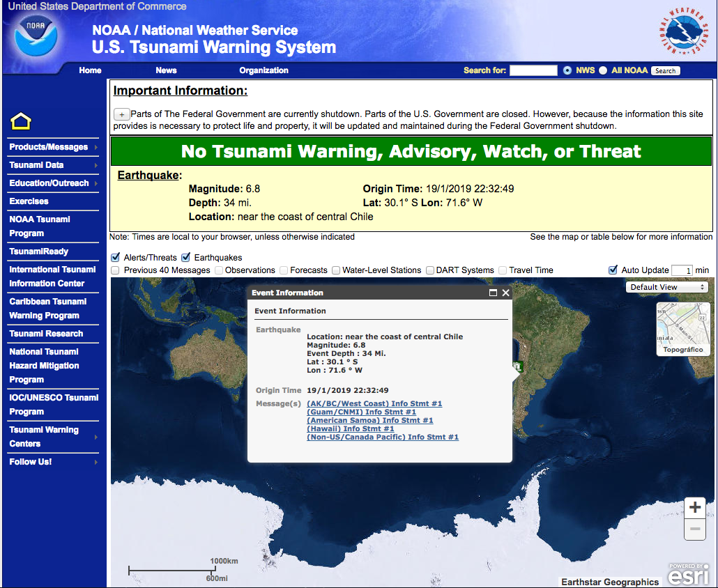This screenshot has height=588, width=718.
Task: Maximize the Event Information popup
Action: coord(493,293)
